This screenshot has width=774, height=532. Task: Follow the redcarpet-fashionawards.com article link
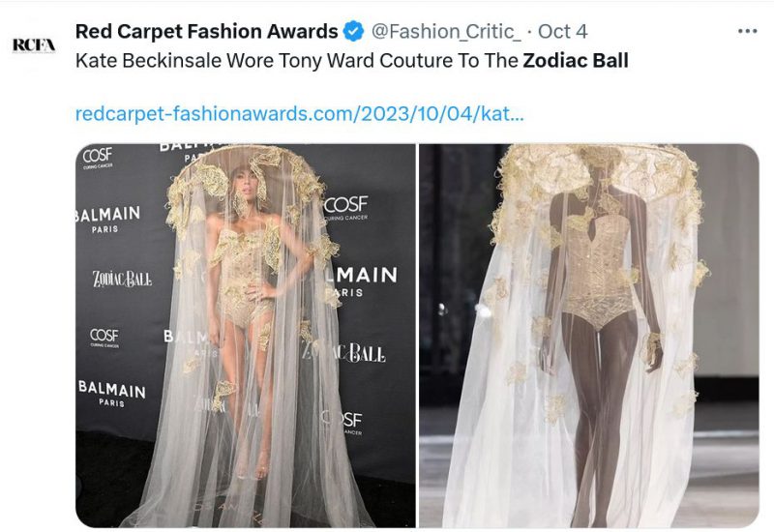coord(299,113)
